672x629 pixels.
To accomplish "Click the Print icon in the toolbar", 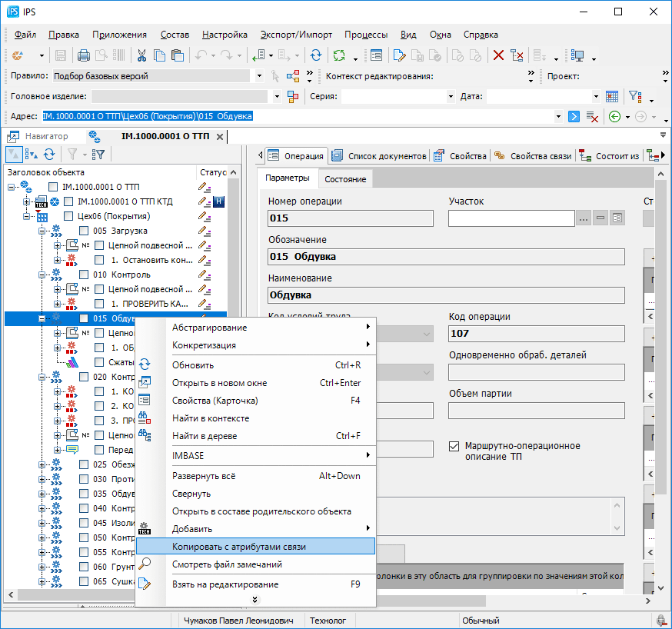I will click(x=84, y=55).
